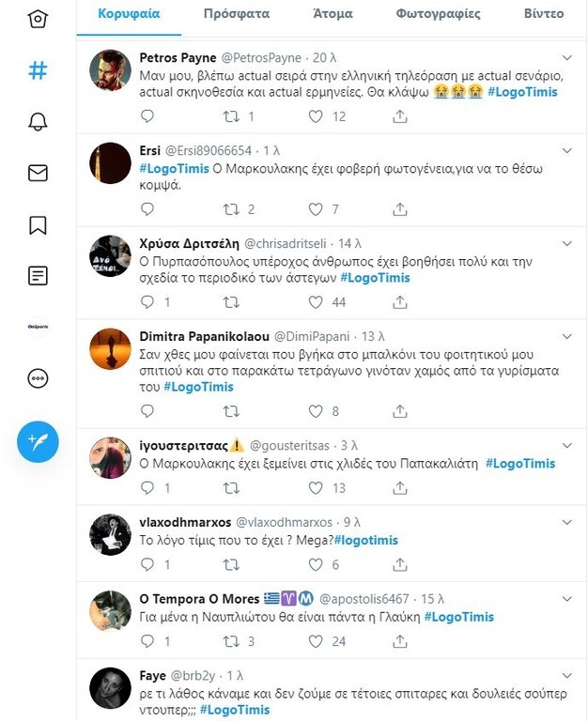Open Lists icon in sidebar
The height and width of the screenshot is (721, 588).
click(x=38, y=276)
